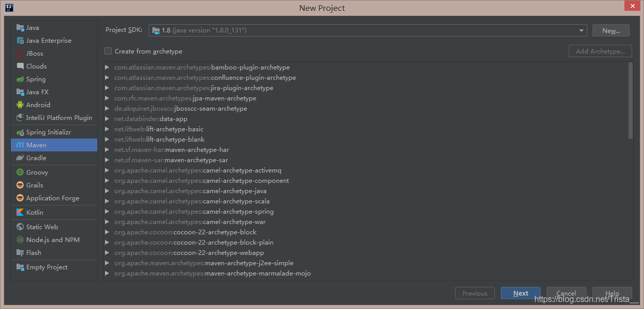Select the Kotlin K icon
The width and height of the screenshot is (644, 309).
pos(20,213)
